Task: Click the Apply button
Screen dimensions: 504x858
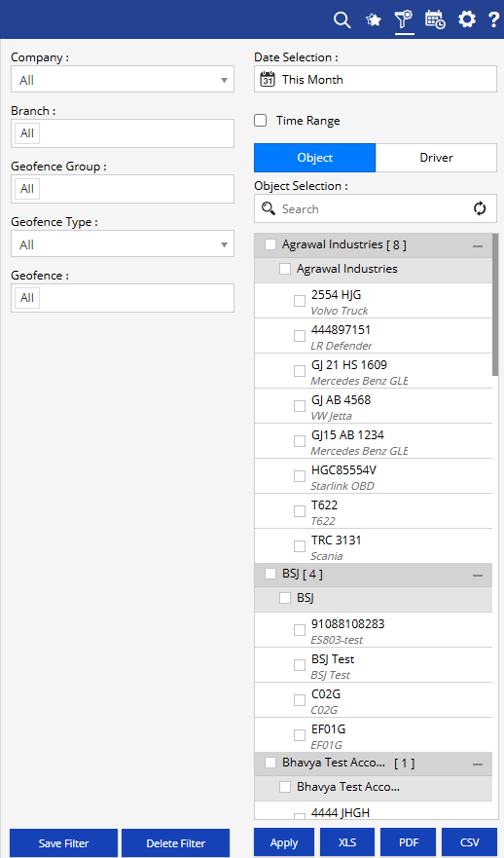Action: (284, 842)
